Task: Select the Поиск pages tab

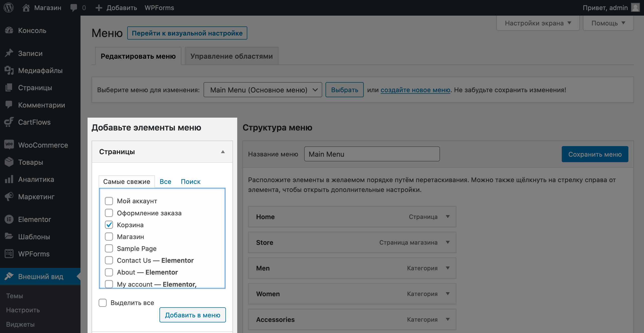Action: tap(191, 182)
